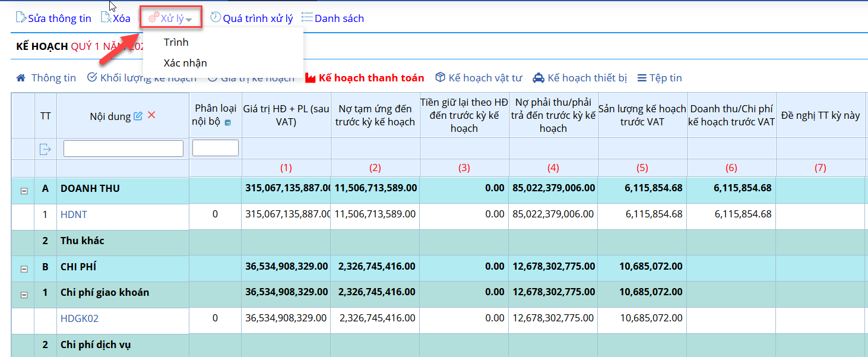Toggle the Xử lý dropdown menu

(x=171, y=18)
